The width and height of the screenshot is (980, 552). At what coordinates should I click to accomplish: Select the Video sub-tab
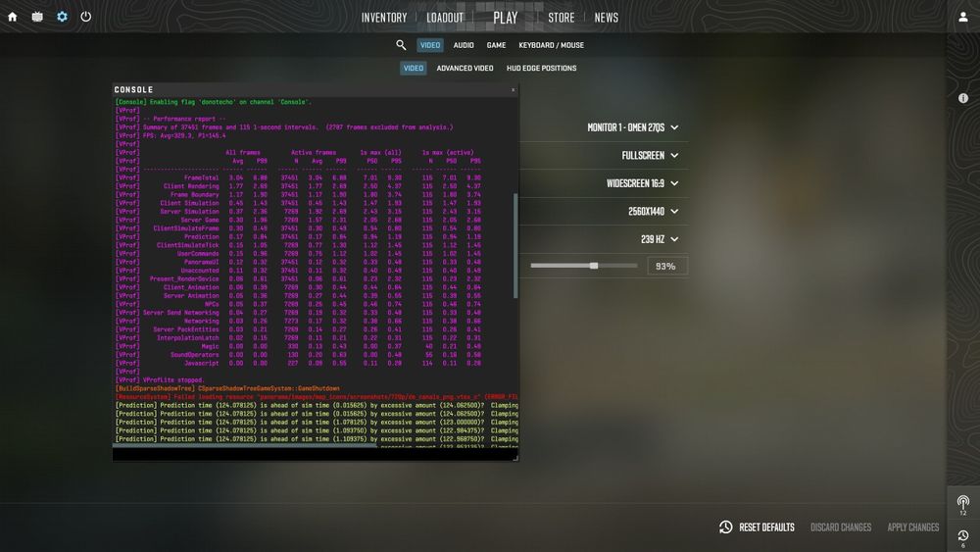click(414, 68)
